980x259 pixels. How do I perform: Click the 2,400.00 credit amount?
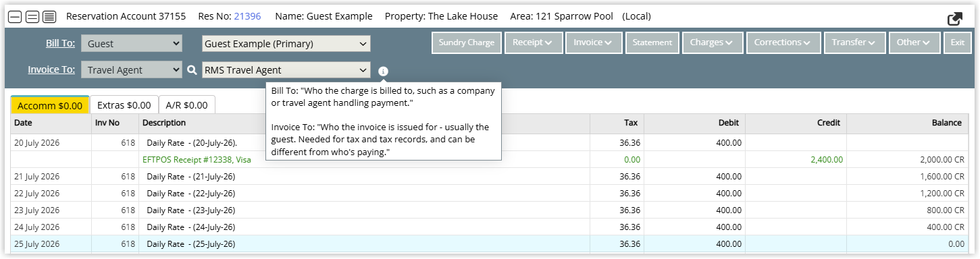point(827,160)
